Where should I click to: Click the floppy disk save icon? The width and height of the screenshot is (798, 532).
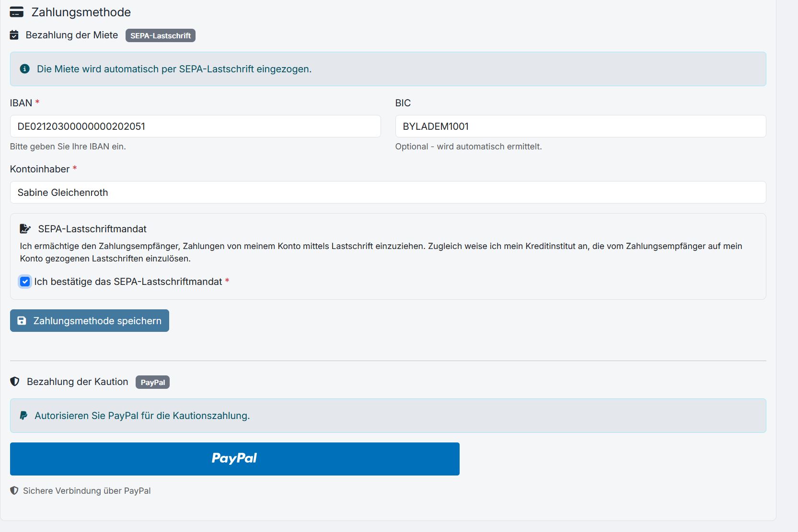[x=22, y=321]
